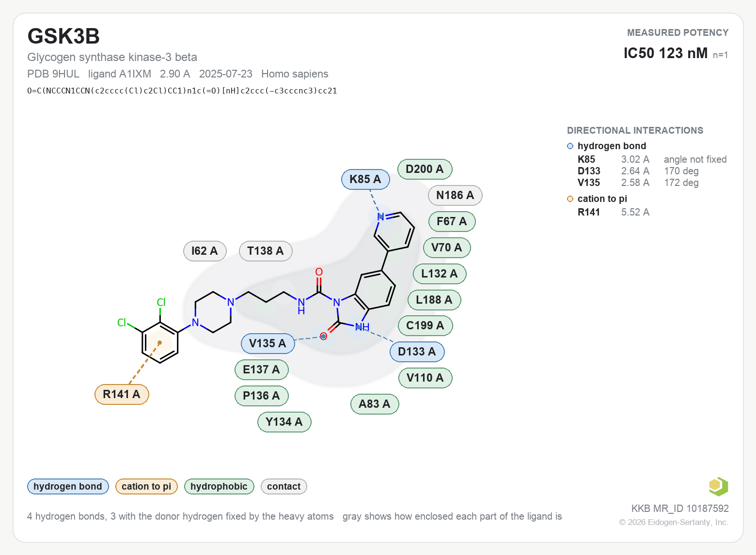The height and width of the screenshot is (555, 756).
Task: Click the green hexagon logo icon
Action: pyautogui.click(x=718, y=487)
